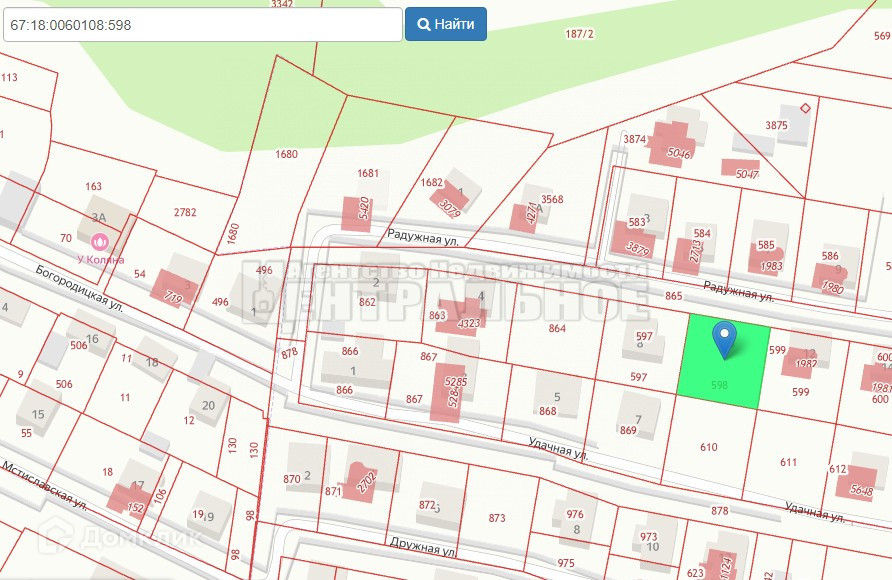Click building label 3079

tap(450, 208)
